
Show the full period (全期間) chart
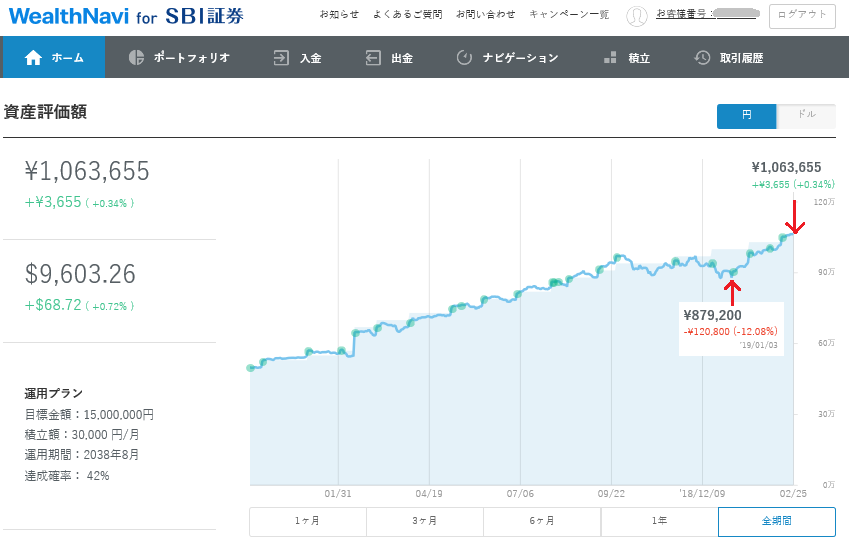(x=776, y=522)
